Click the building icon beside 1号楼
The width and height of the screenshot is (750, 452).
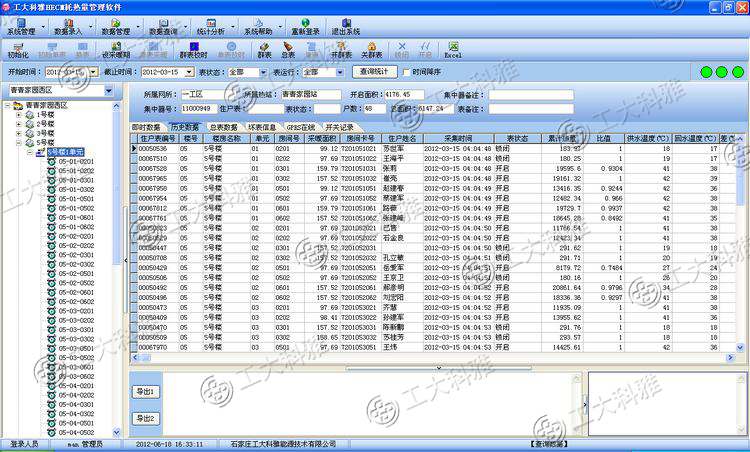coord(30,115)
